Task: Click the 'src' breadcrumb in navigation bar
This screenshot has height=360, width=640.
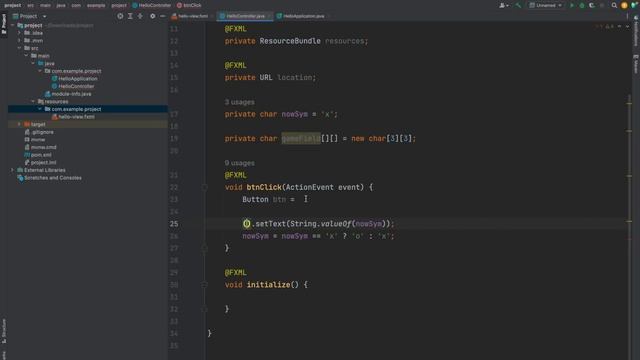Action: coord(31,5)
